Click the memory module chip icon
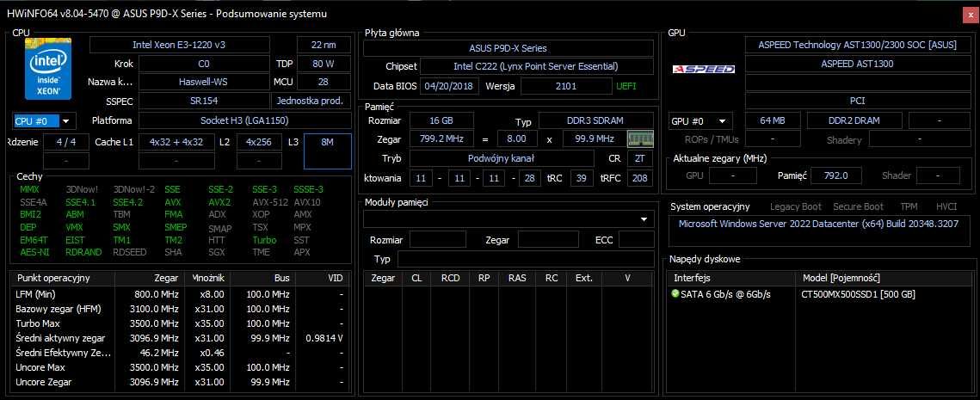Screen dimensions: 980x400 (x=640, y=138)
